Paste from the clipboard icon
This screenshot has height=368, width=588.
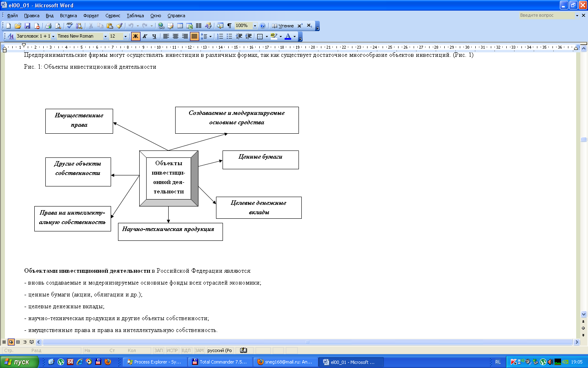pos(109,26)
